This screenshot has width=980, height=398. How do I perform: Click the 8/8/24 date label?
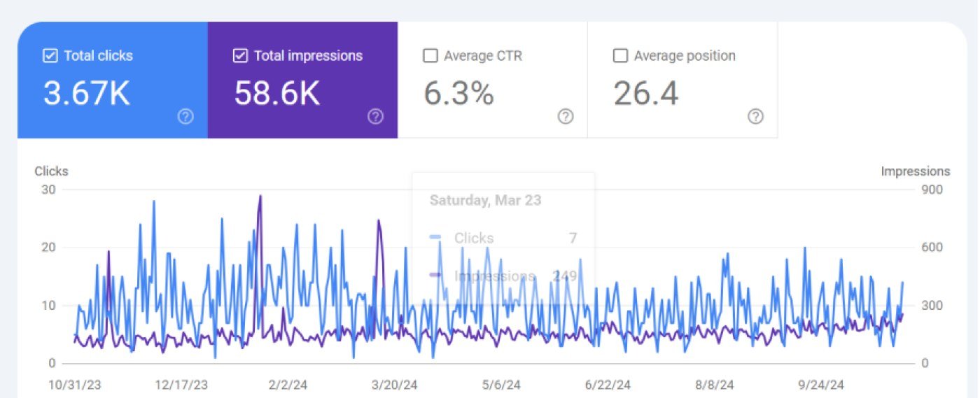(715, 385)
